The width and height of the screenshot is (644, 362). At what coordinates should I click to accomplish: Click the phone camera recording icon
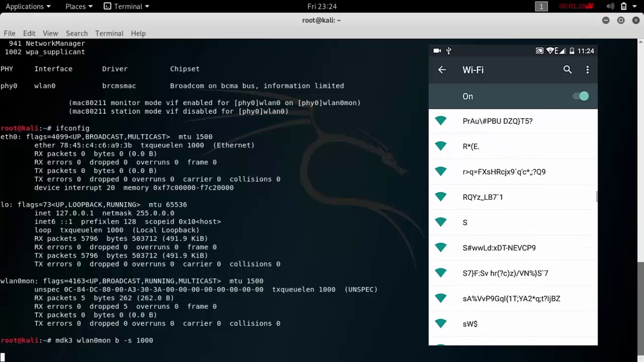437,51
